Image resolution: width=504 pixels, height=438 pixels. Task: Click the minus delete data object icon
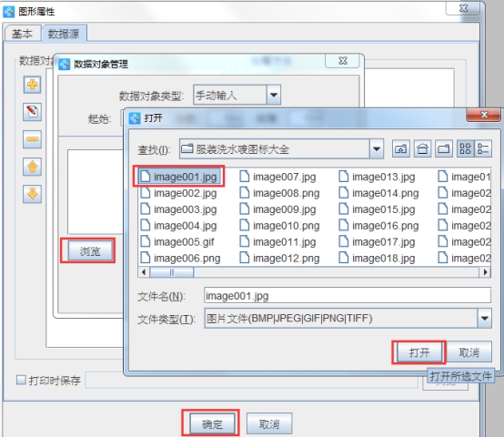point(32,139)
